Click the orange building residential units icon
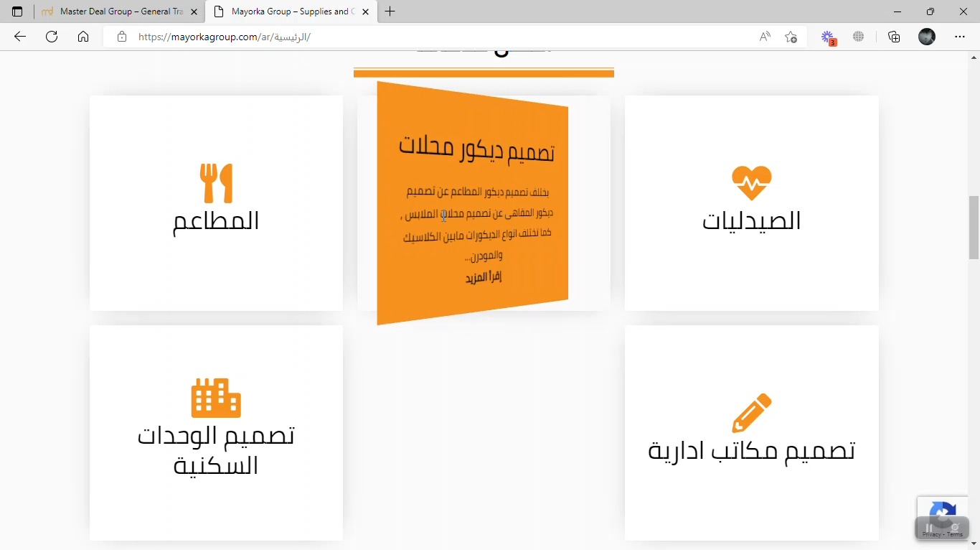The width and height of the screenshot is (980, 550). (x=216, y=398)
